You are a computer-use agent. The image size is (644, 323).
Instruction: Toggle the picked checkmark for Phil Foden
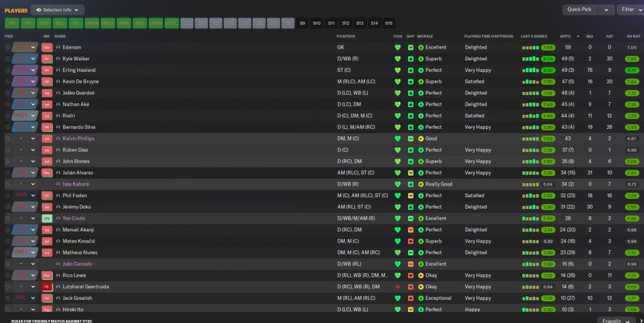pyautogui.click(x=8, y=196)
